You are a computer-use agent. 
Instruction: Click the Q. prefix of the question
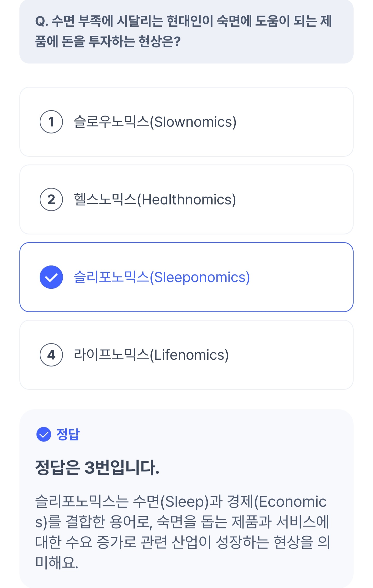41,21
